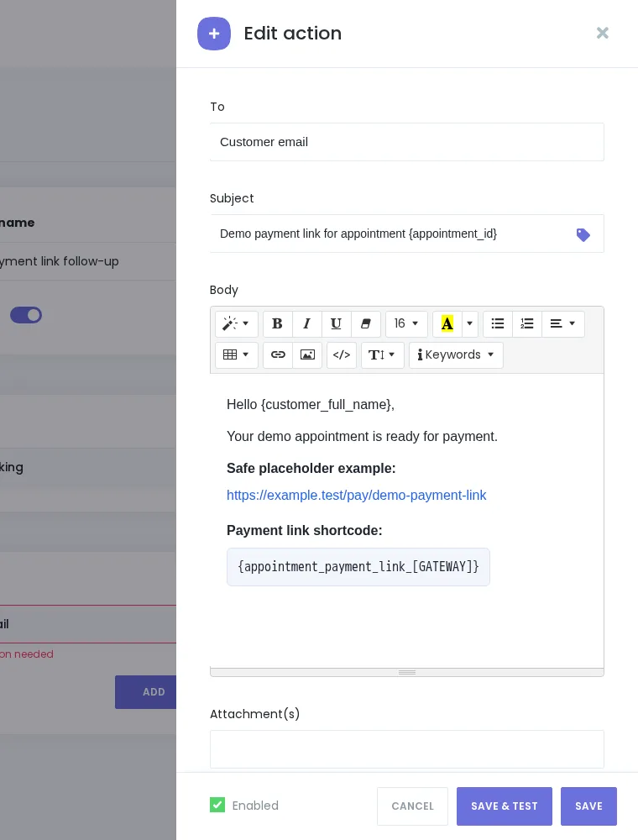Open the paragraph alignment dropdown
Screen dimensions: 638x840
563,323
